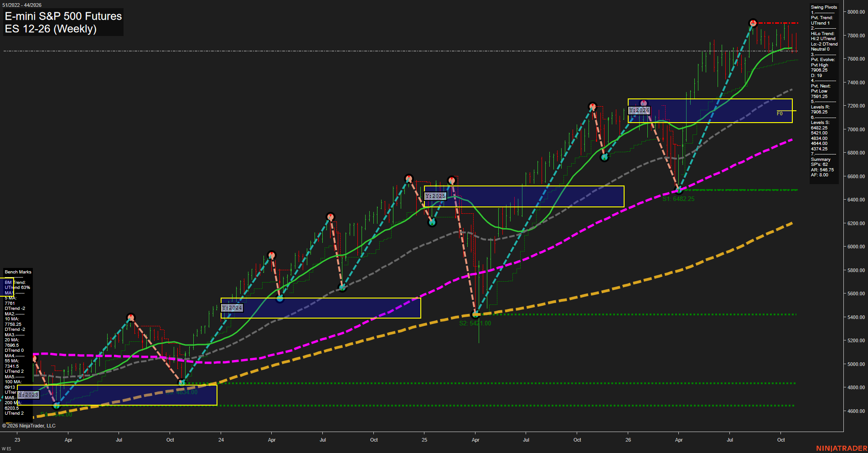Click the D: 19 value in Swing Pivots

[816, 76]
